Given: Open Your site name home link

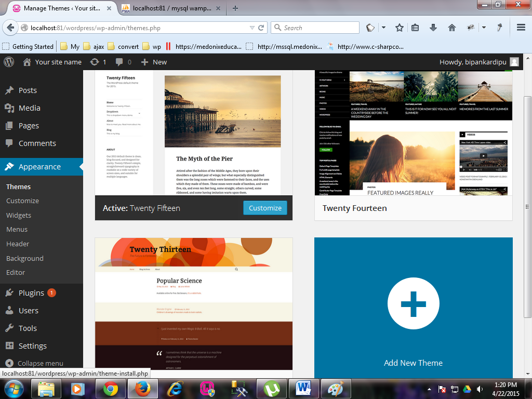Looking at the screenshot, I should pos(52,62).
